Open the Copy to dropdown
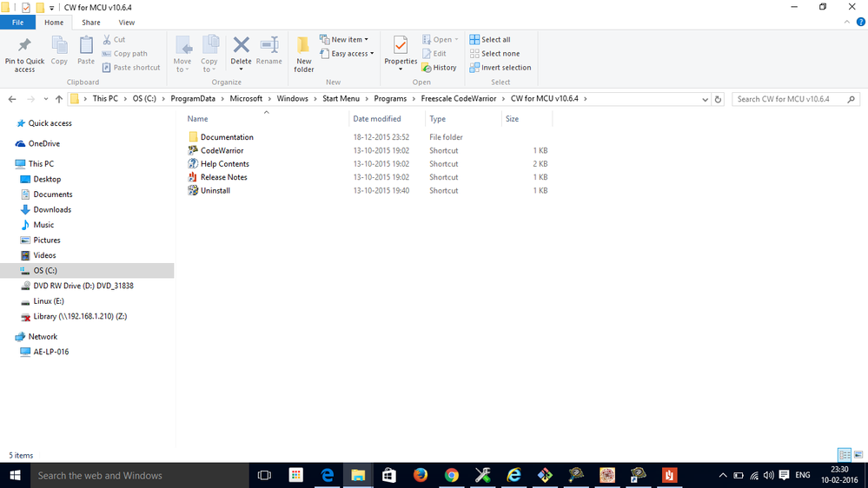 [209, 55]
